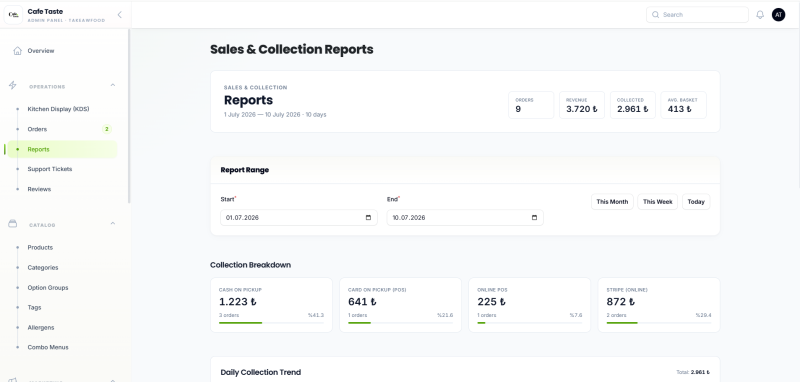The width and height of the screenshot is (800, 382).
Task: Click the Cash on Pickup progress bar
Action: coord(271,322)
